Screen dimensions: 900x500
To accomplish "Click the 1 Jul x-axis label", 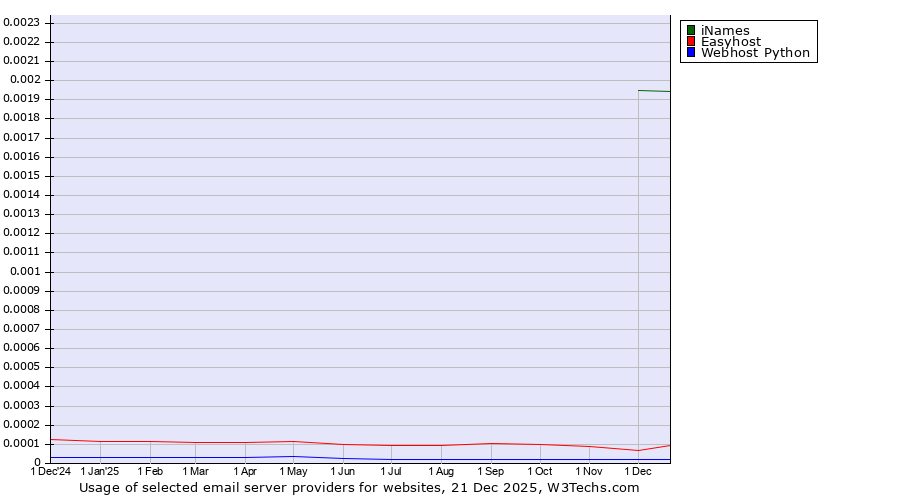I will pyautogui.click(x=391, y=471).
